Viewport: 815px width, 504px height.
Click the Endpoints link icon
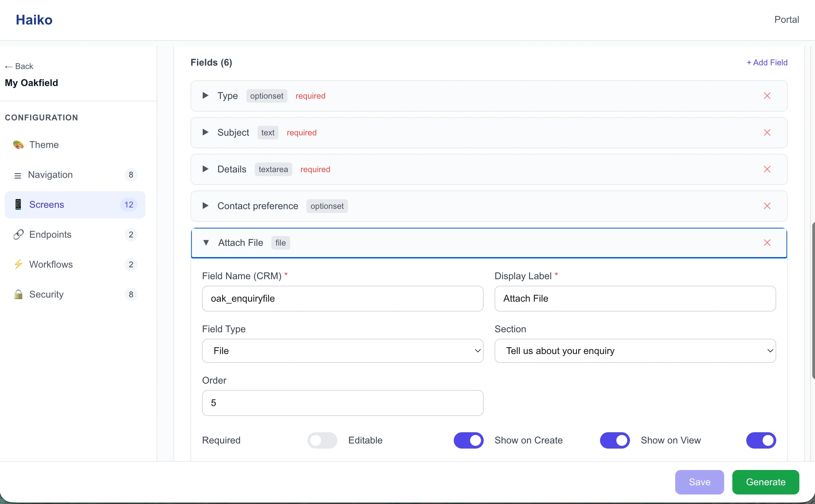tap(18, 234)
